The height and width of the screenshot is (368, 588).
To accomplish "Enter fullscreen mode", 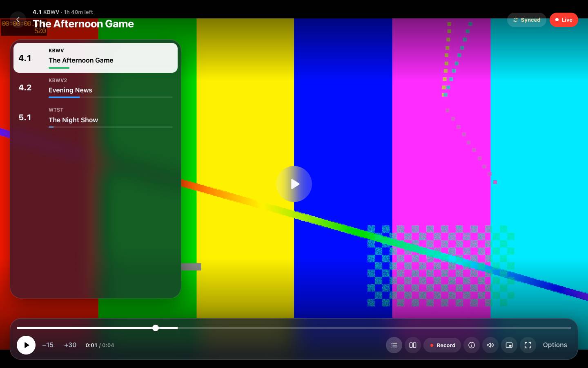I will (528, 345).
